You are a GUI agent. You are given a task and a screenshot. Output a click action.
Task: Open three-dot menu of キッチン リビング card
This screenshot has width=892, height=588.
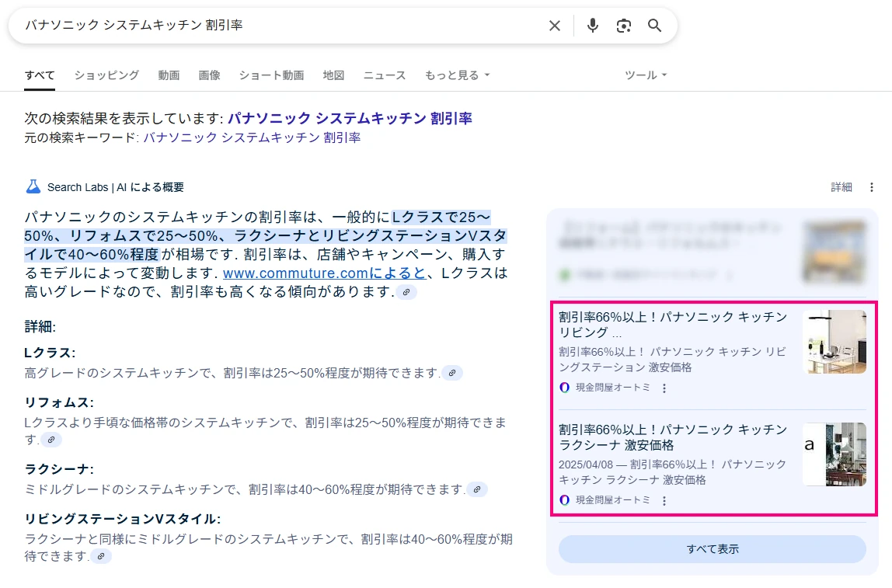point(664,388)
